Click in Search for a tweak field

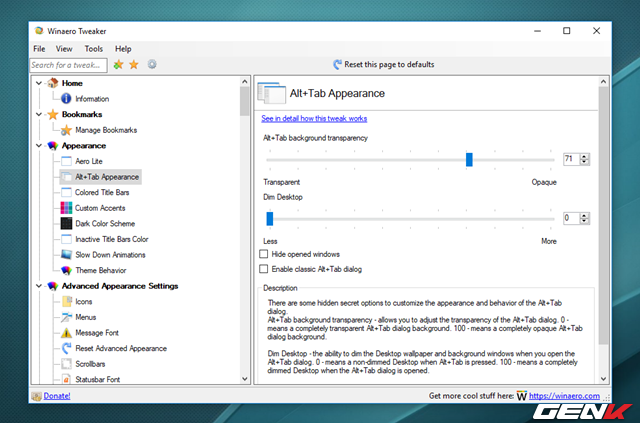tap(69, 65)
